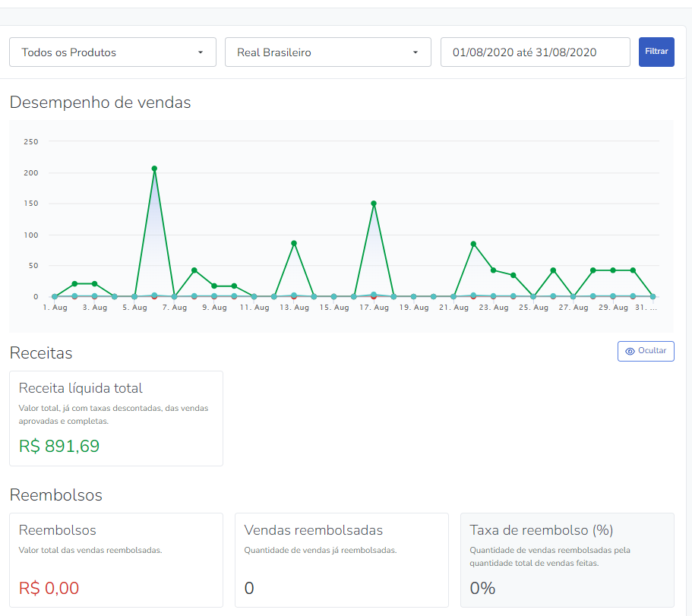Viewport: 692px width, 616px height.
Task: Click the 1. Aug axis label
Action: click(55, 308)
